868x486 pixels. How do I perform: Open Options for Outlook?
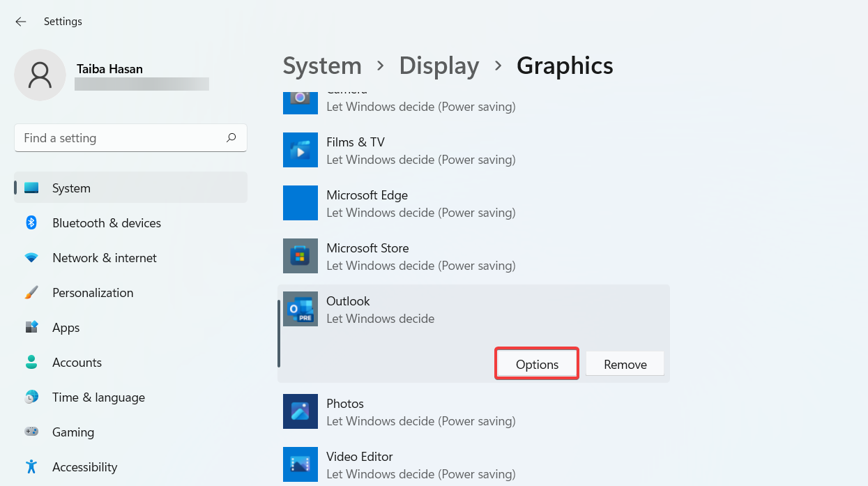[x=537, y=364]
